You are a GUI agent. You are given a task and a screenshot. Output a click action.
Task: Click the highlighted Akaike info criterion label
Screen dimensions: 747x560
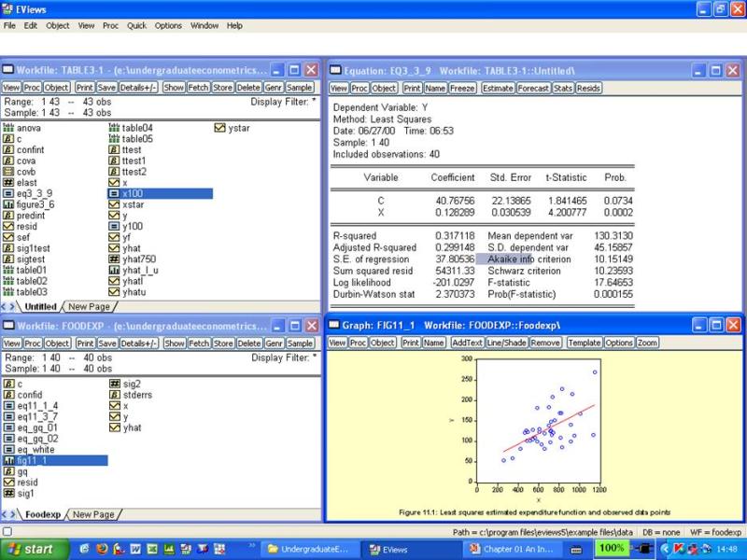pos(529,259)
